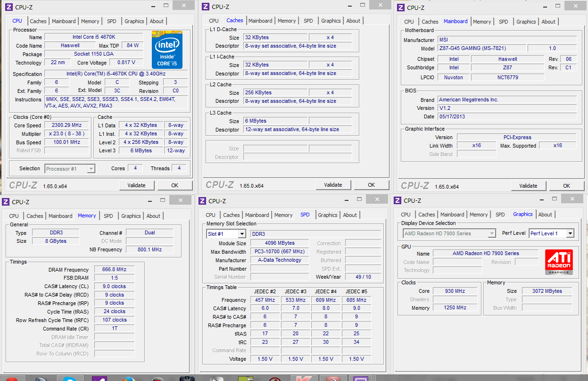Click the 84 W Max TDP value
Image resolution: width=588 pixels, height=381 pixels.
[133, 46]
